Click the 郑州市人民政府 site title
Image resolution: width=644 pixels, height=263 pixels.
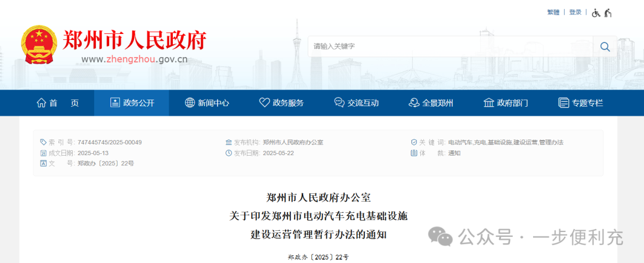(134, 41)
